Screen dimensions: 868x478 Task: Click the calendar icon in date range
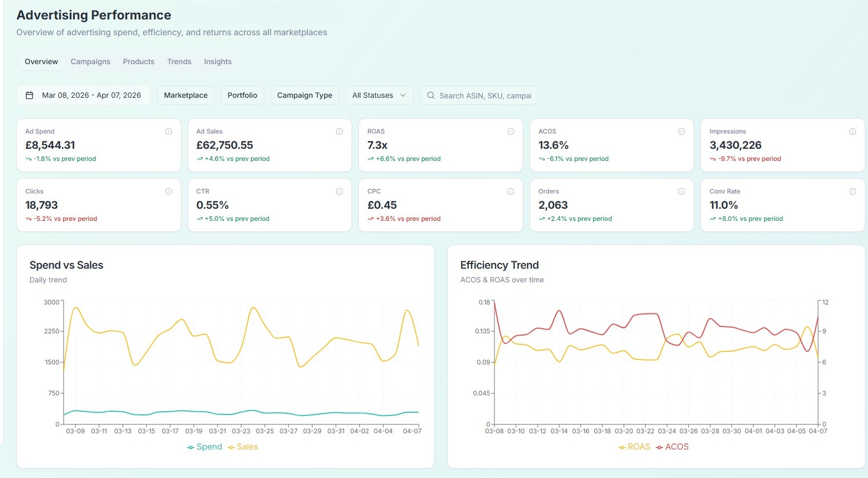[x=30, y=95]
